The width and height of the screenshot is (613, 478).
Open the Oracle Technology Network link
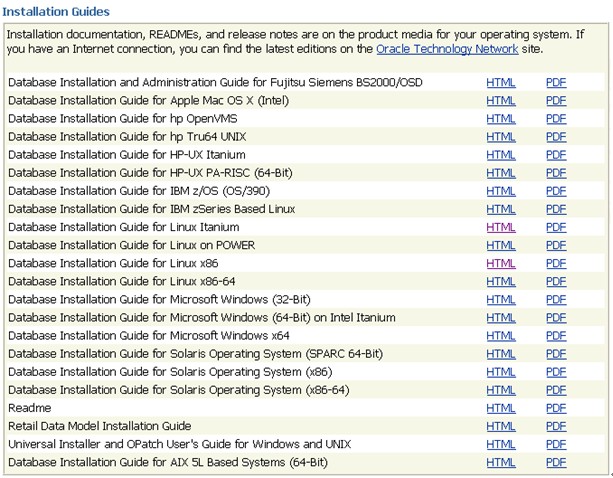(447, 48)
